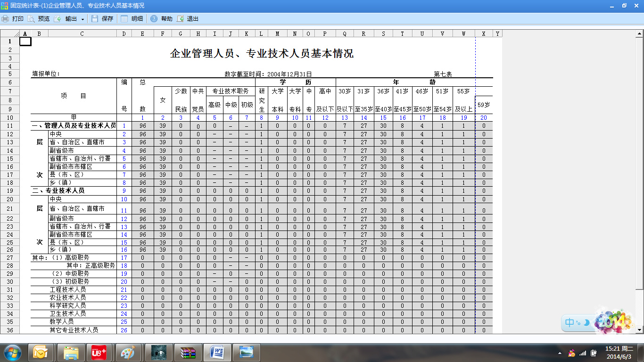Click the network signal tray icon
Screen dimensions: 644x362
(583, 353)
